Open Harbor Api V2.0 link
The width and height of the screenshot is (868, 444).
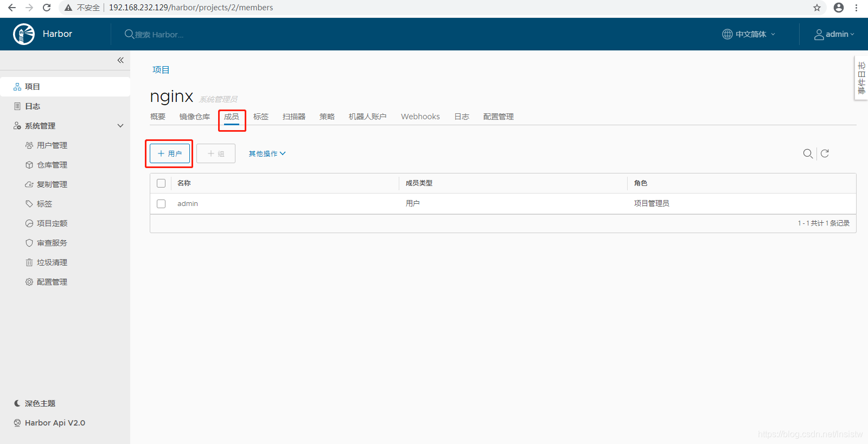click(x=49, y=423)
